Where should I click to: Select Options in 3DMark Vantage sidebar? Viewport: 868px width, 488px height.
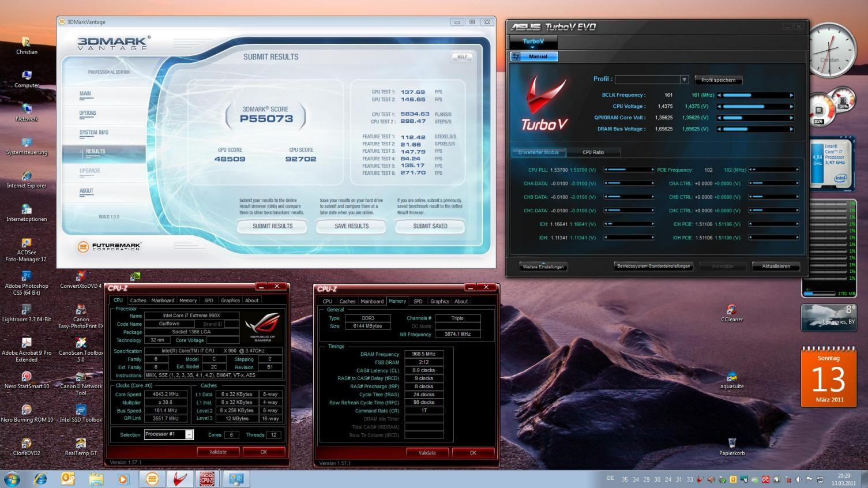tap(88, 113)
